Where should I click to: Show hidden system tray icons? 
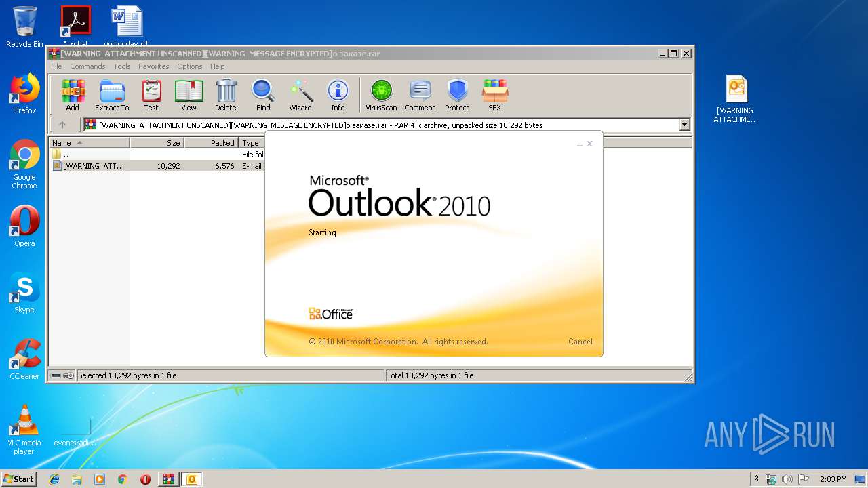(x=756, y=479)
